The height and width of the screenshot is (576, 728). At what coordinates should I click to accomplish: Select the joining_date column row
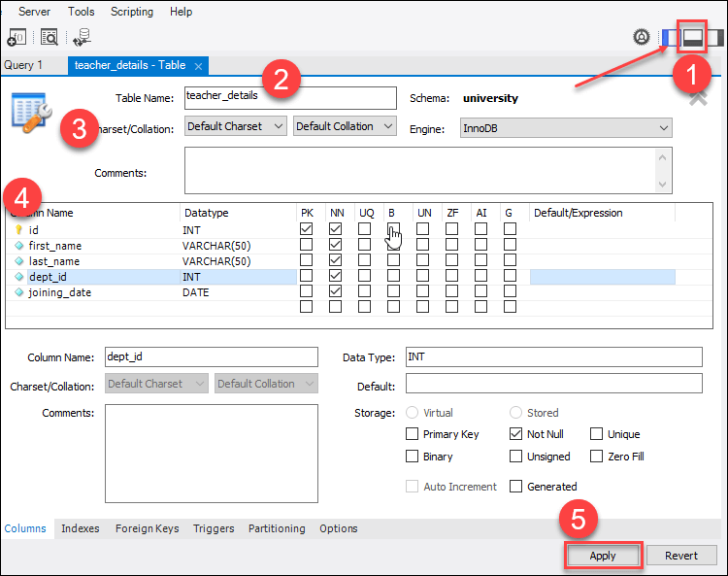[60, 292]
